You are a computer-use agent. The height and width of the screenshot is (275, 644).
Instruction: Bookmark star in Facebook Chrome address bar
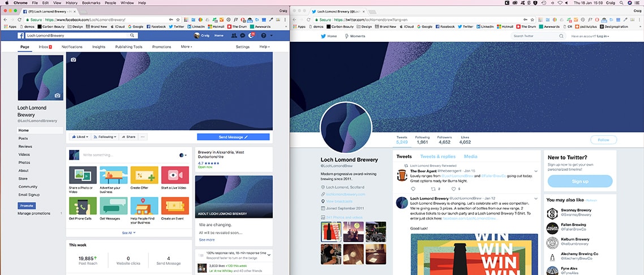coord(178,20)
